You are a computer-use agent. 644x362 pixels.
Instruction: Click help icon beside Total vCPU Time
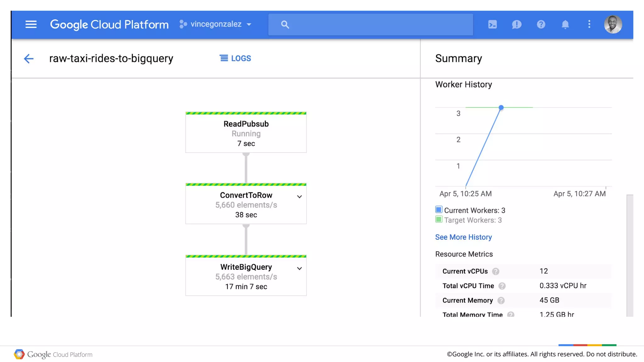pos(502,286)
